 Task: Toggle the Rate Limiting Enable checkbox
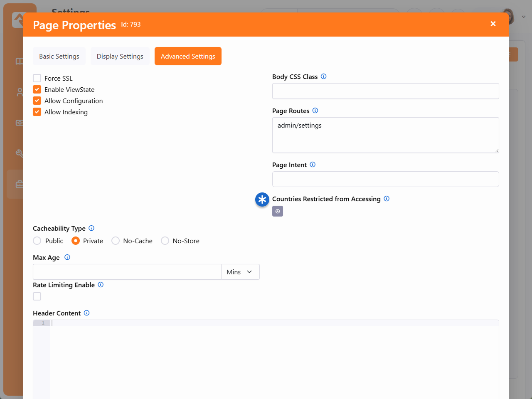click(37, 296)
